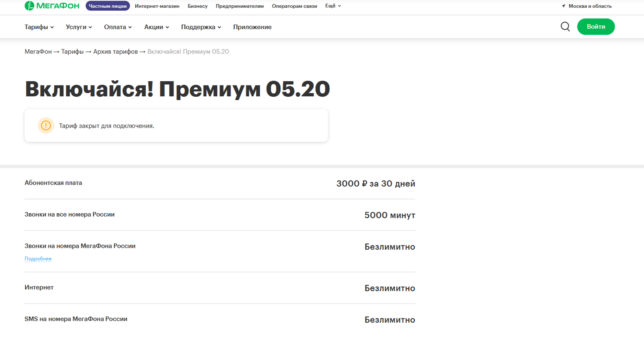
Task: Click the orange warning exclamation icon
Action: pos(46,126)
